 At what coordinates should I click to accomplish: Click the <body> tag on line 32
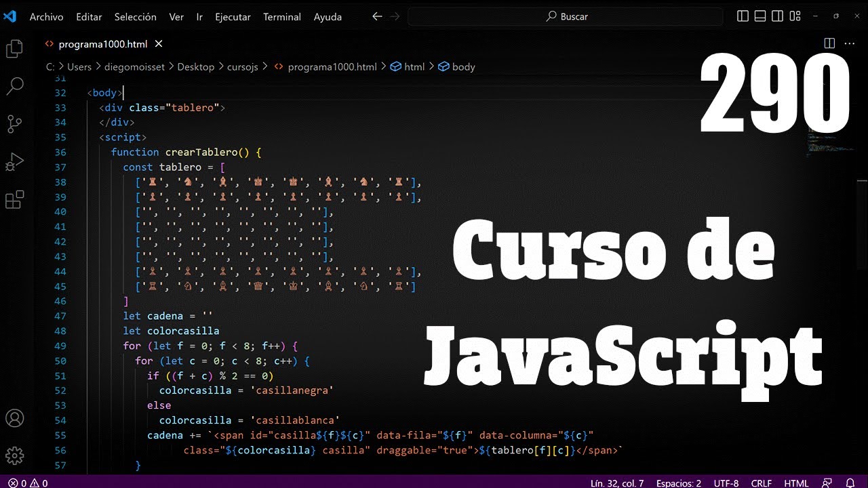pos(104,93)
